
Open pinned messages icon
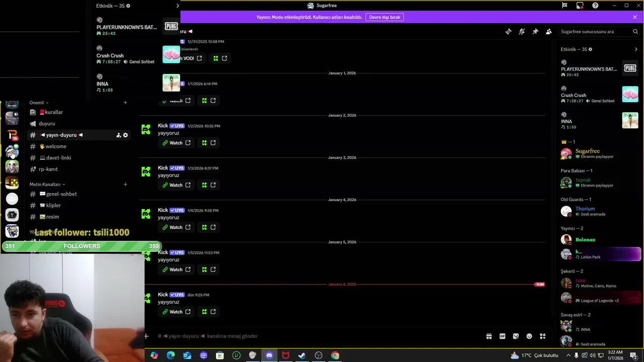pyautogui.click(x=535, y=32)
